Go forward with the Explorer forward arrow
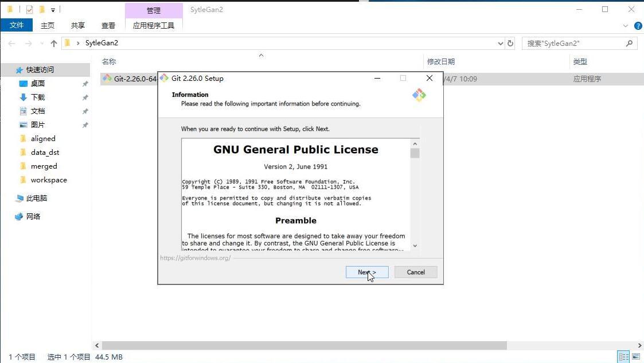This screenshot has height=363, width=644. (x=28, y=43)
